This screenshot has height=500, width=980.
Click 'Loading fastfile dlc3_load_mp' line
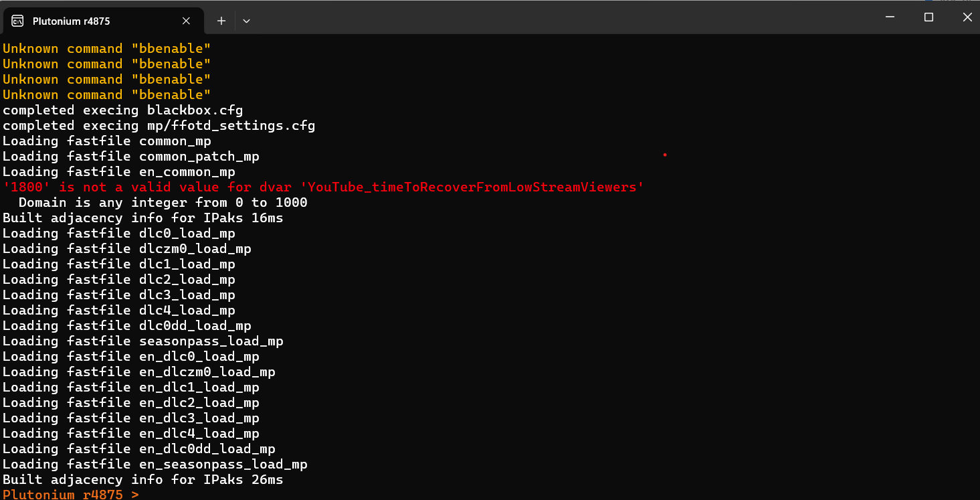[x=119, y=295]
